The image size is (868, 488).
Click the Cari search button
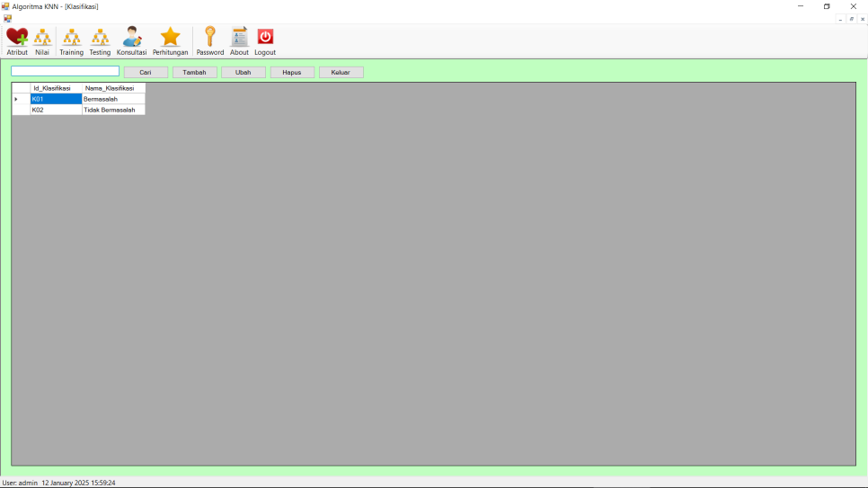point(146,72)
